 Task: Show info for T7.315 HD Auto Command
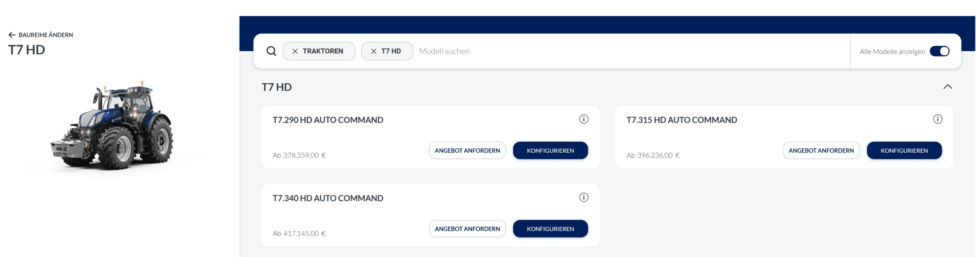pyautogui.click(x=937, y=119)
